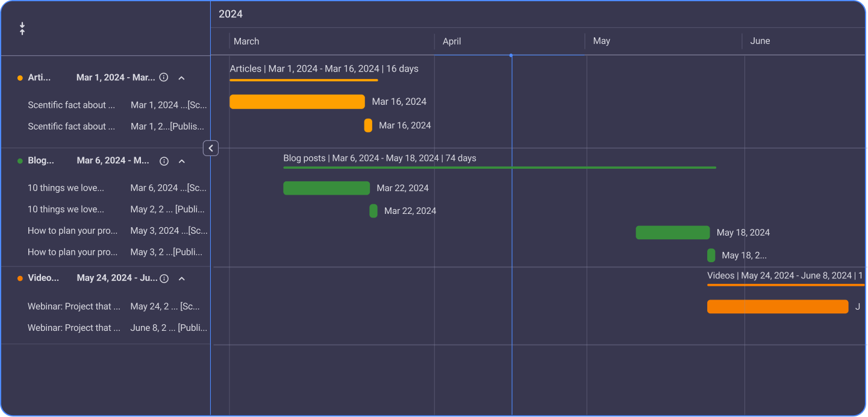Collapse the left panel with arrow button

[x=210, y=148]
